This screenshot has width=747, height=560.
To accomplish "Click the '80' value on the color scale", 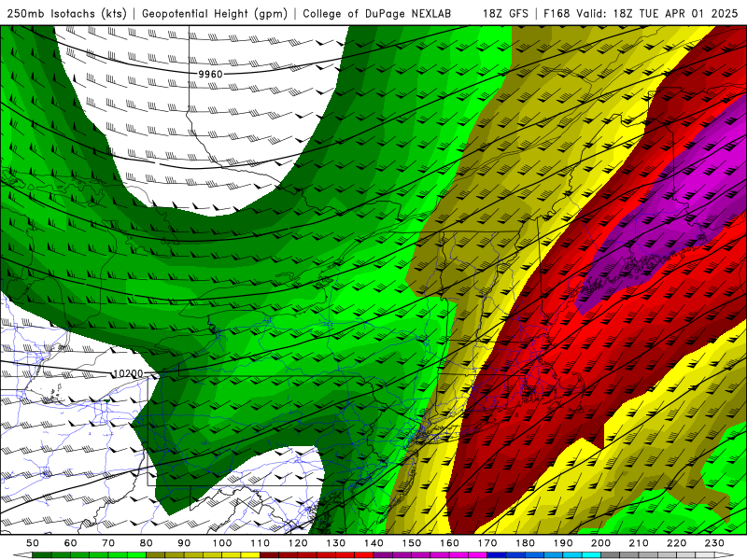I will pos(147,543).
